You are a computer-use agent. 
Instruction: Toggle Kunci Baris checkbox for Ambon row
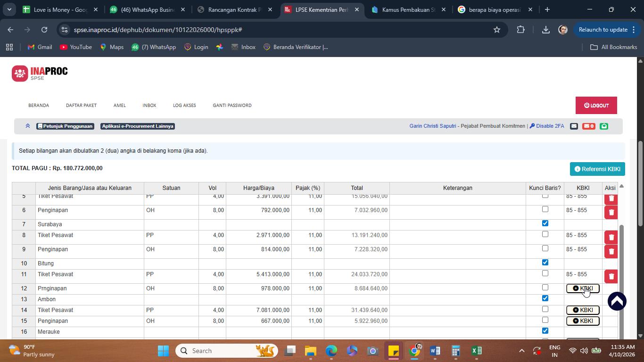coord(545,298)
